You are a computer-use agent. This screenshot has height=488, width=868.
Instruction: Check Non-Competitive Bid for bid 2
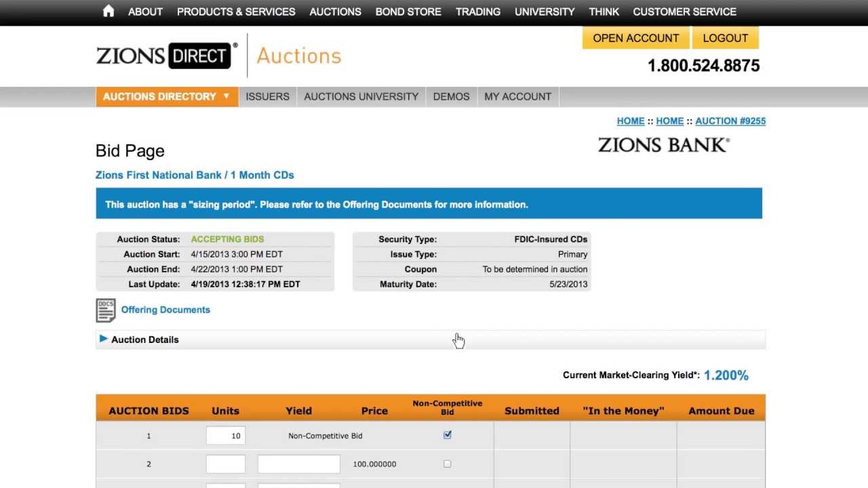pos(447,464)
